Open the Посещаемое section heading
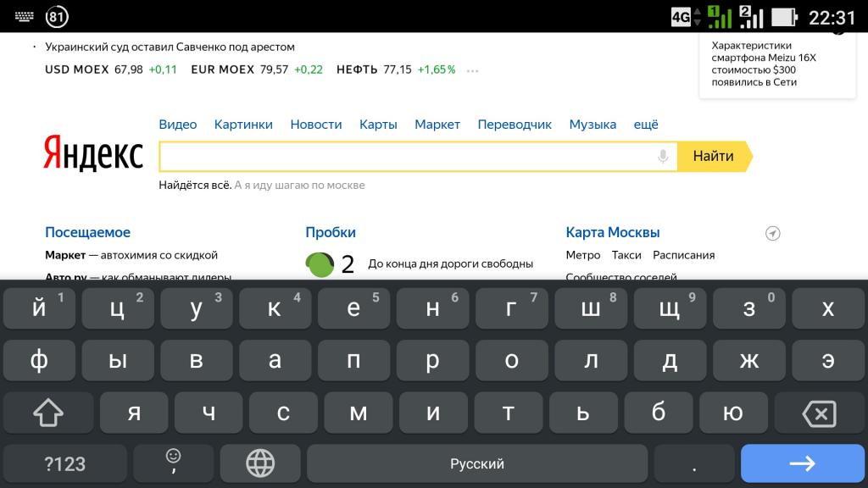 pos(87,232)
